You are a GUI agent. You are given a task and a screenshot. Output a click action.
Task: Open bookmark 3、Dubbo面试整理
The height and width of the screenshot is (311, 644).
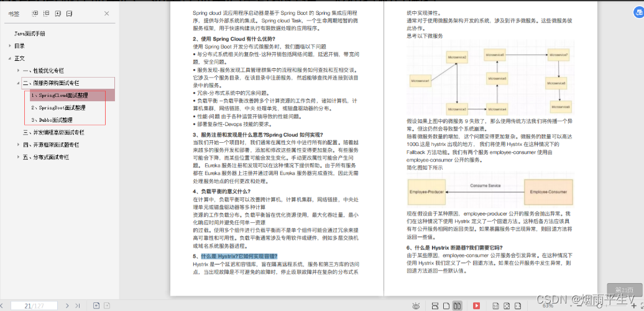pyautogui.click(x=52, y=120)
